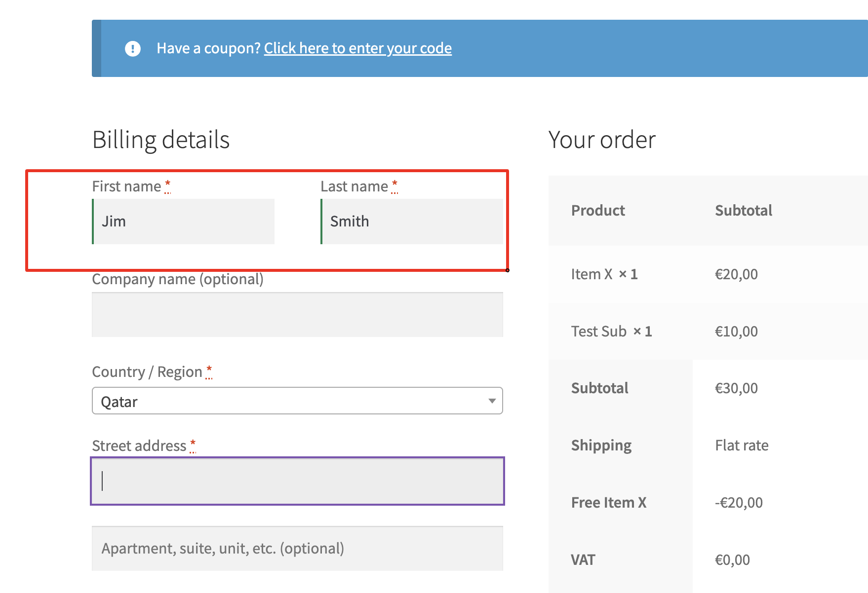
Task: Click the coupon notice exclamation icon
Action: 132,48
